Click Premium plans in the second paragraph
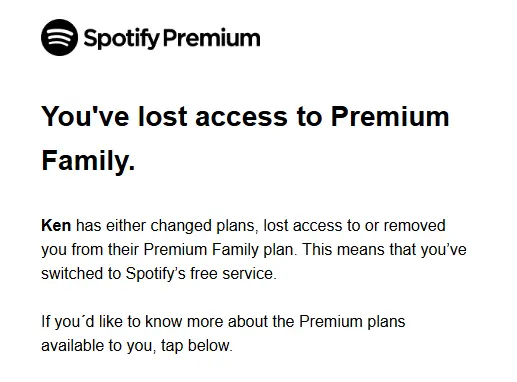517x382 pixels. [352, 322]
